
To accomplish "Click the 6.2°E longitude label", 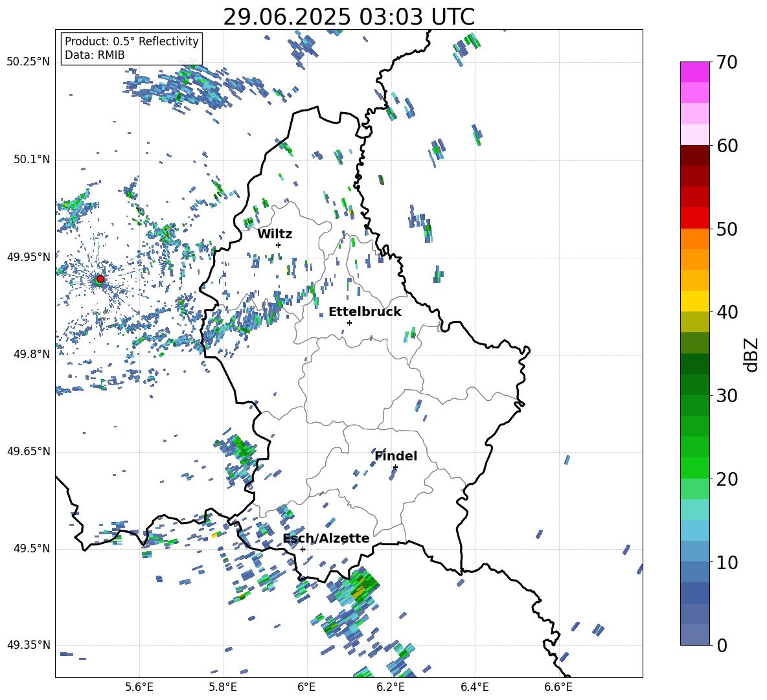I will pyautogui.click(x=391, y=687).
